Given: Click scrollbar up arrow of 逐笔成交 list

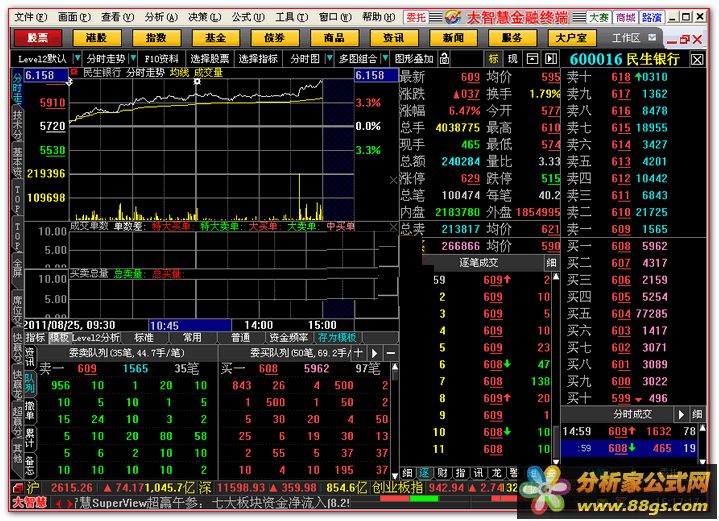Looking at the screenshot, I should coord(556,277).
